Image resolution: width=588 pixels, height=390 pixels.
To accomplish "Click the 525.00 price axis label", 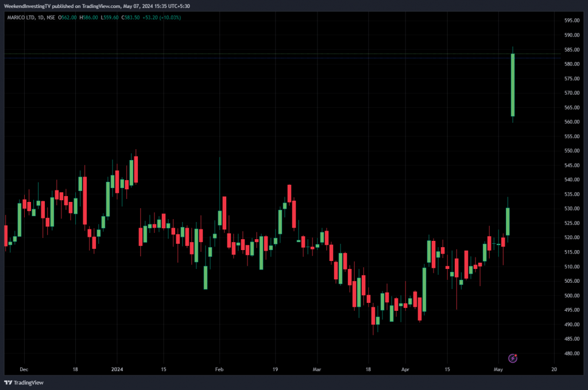I will click(571, 223).
